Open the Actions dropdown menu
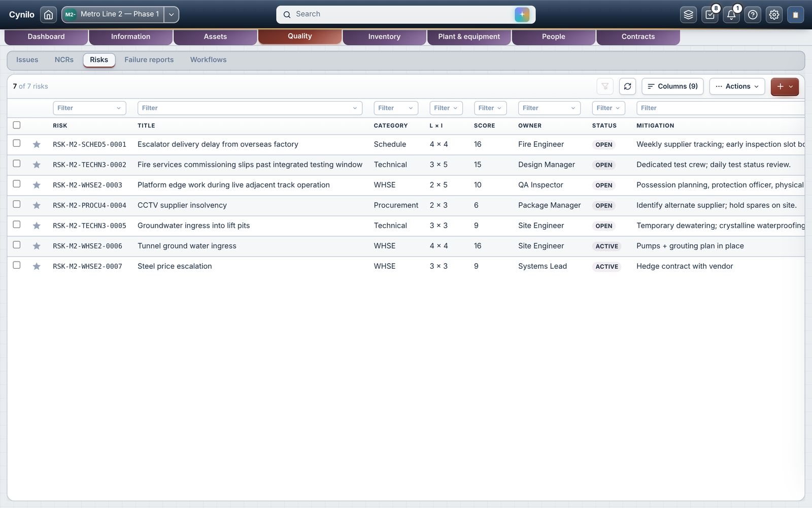 point(737,86)
